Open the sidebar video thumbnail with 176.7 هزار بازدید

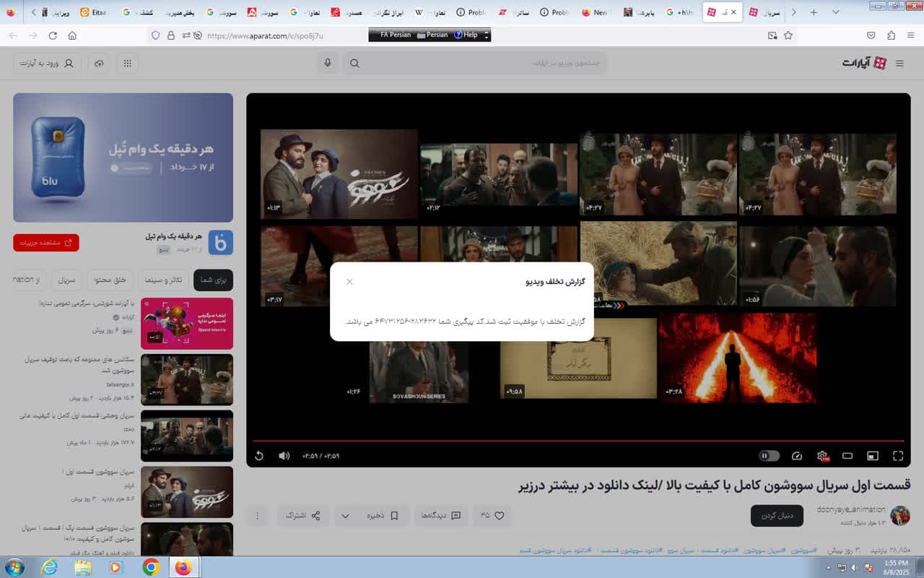pyautogui.click(x=187, y=436)
